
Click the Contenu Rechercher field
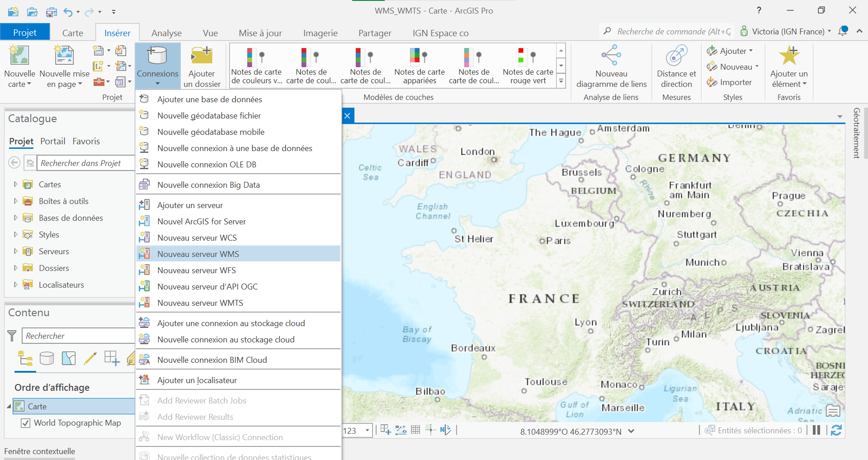tap(79, 336)
